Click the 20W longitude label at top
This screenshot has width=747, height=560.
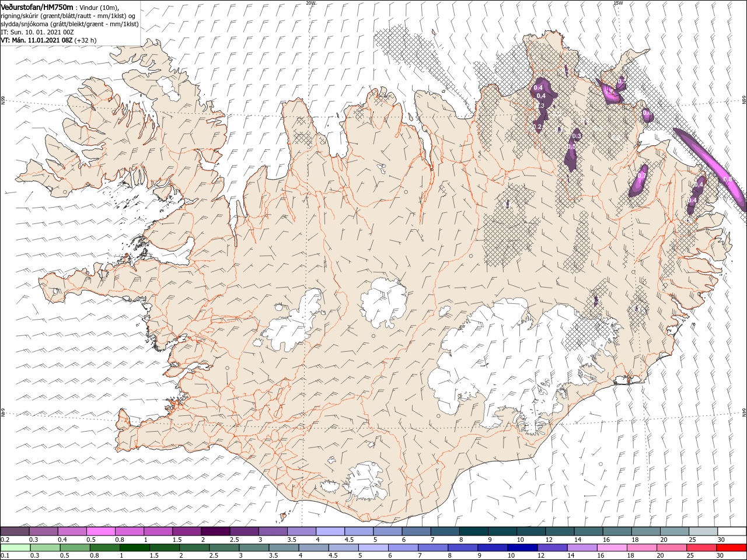pyautogui.click(x=310, y=3)
